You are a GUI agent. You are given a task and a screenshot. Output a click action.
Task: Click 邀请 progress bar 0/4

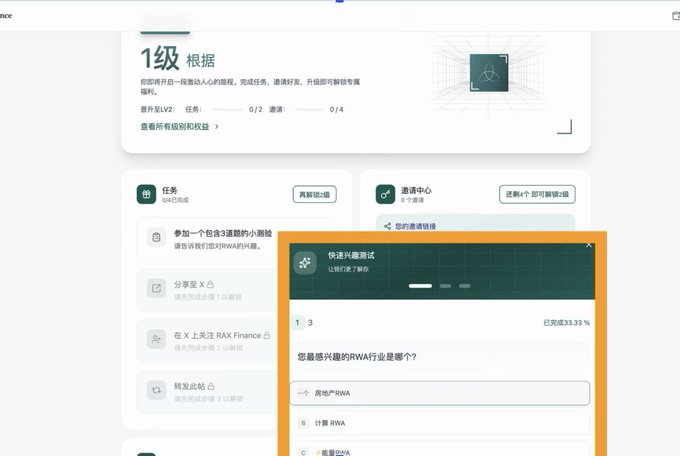(x=309, y=110)
